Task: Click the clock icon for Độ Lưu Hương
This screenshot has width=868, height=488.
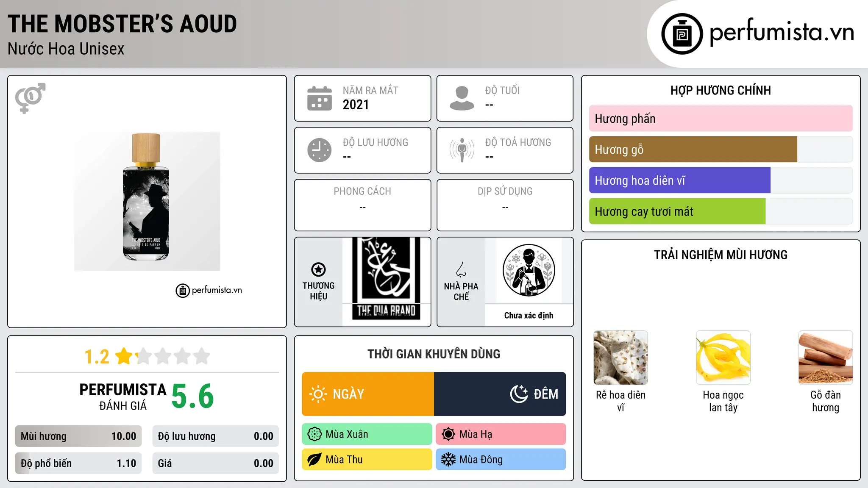Action: [x=320, y=150]
